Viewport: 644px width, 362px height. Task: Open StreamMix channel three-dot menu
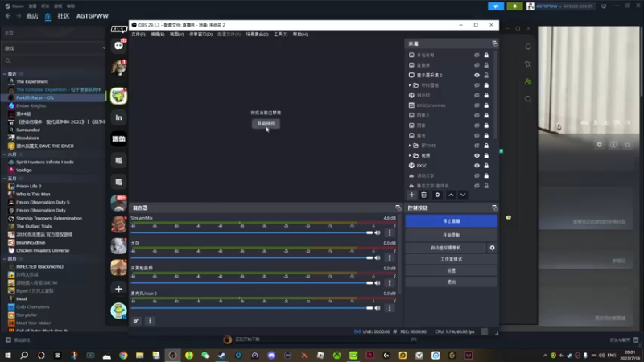(x=390, y=232)
